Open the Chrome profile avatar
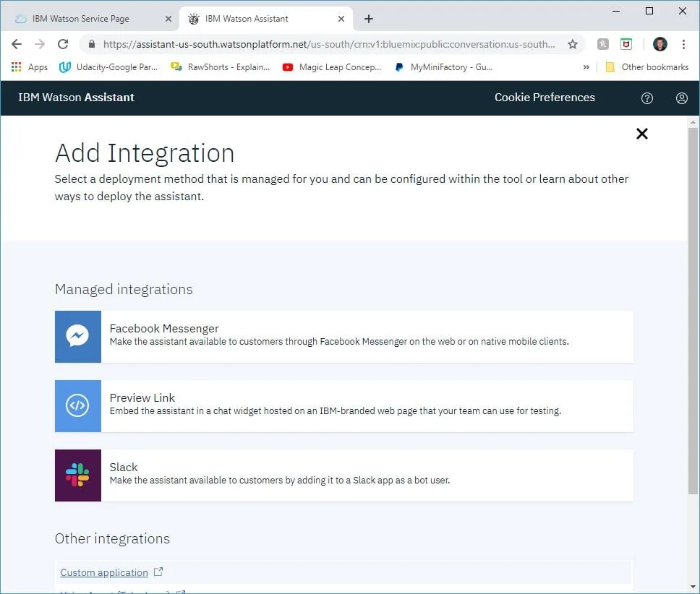Screen dimensions: 700x594 click(660, 44)
